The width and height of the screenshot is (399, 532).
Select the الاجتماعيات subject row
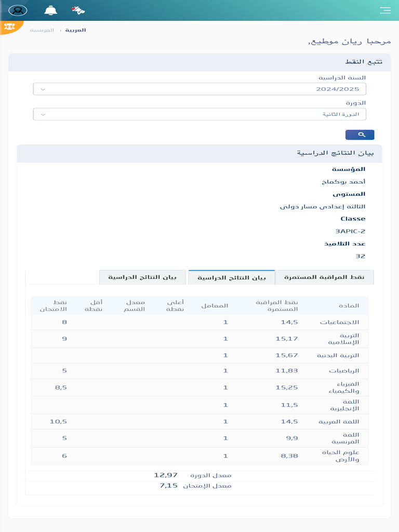pyautogui.click(x=199, y=322)
